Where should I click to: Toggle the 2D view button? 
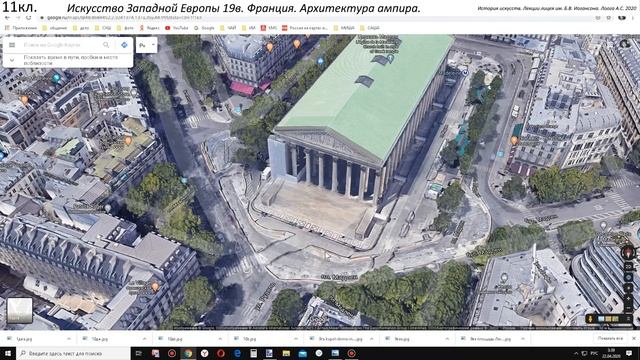point(629,267)
